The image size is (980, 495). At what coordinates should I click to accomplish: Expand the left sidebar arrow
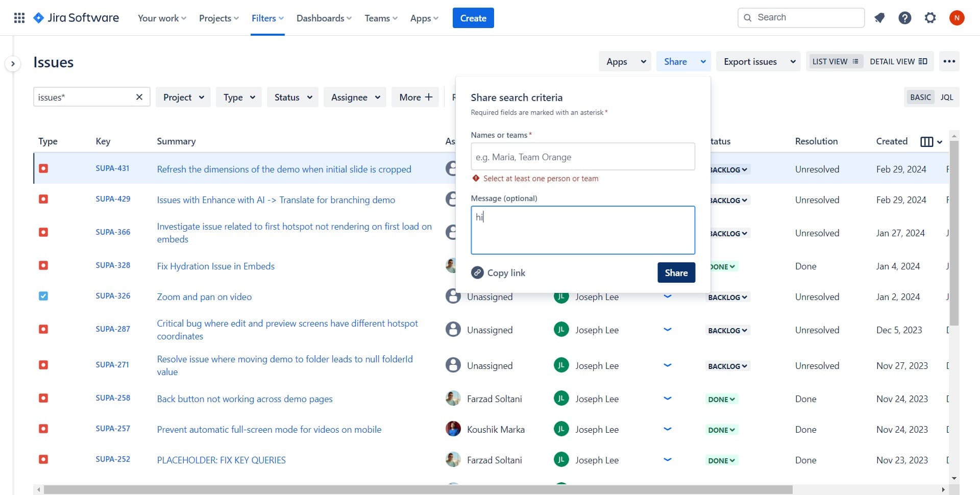(13, 64)
